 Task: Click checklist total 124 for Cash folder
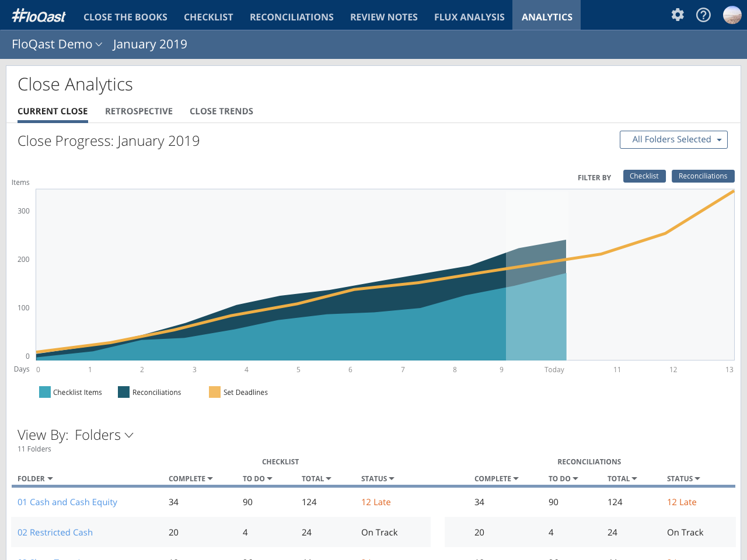(309, 502)
